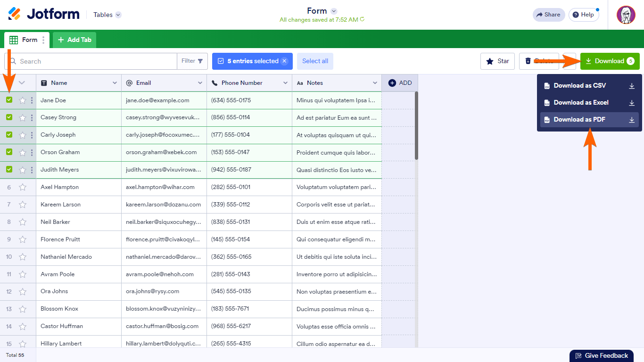The height and width of the screenshot is (362, 644).
Task: Star the Carly Joseph row
Action: coord(22,135)
